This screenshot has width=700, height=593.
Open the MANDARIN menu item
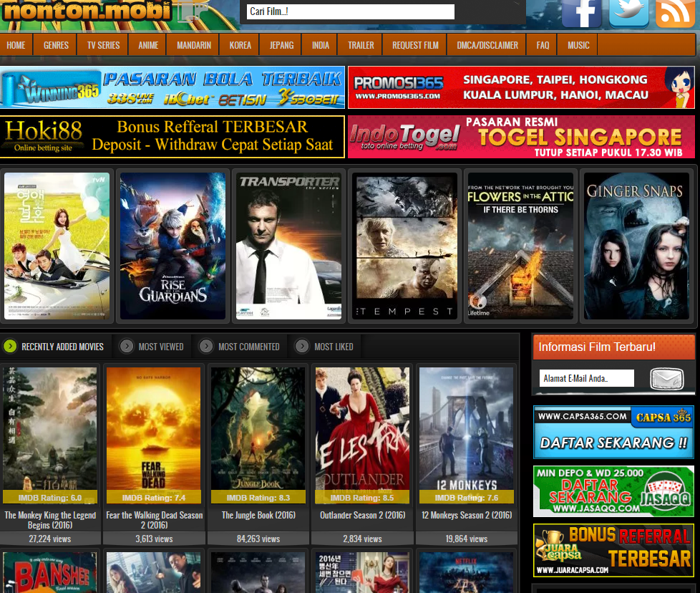[194, 45]
